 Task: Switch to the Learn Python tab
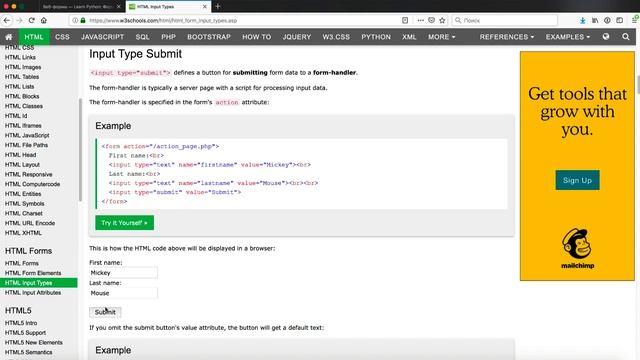click(x=78, y=7)
